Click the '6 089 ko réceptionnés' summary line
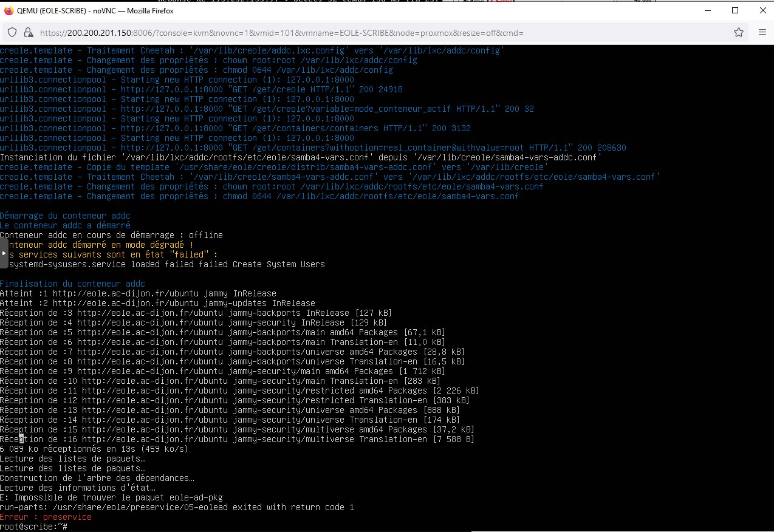The image size is (774, 532). click(94, 449)
